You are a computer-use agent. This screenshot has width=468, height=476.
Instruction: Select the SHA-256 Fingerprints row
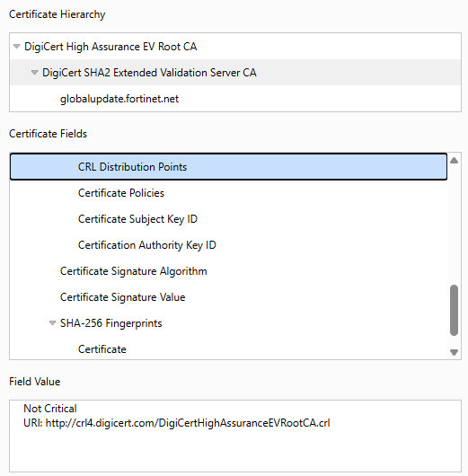coord(228,323)
